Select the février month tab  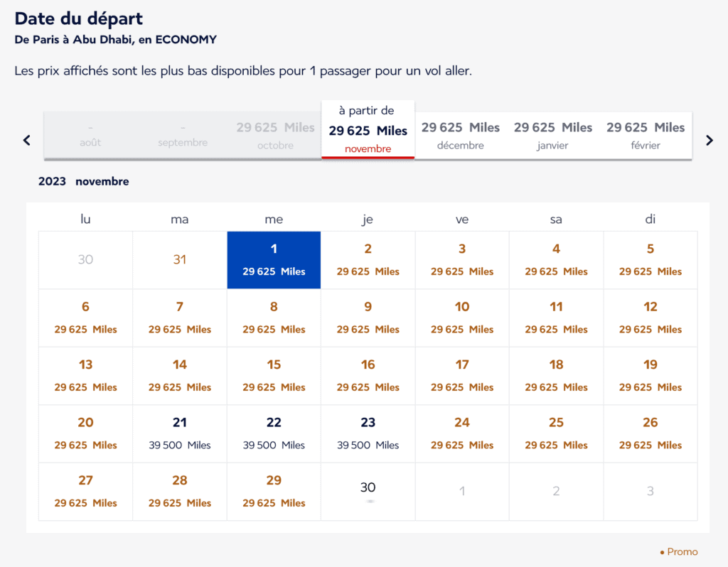coord(645,135)
